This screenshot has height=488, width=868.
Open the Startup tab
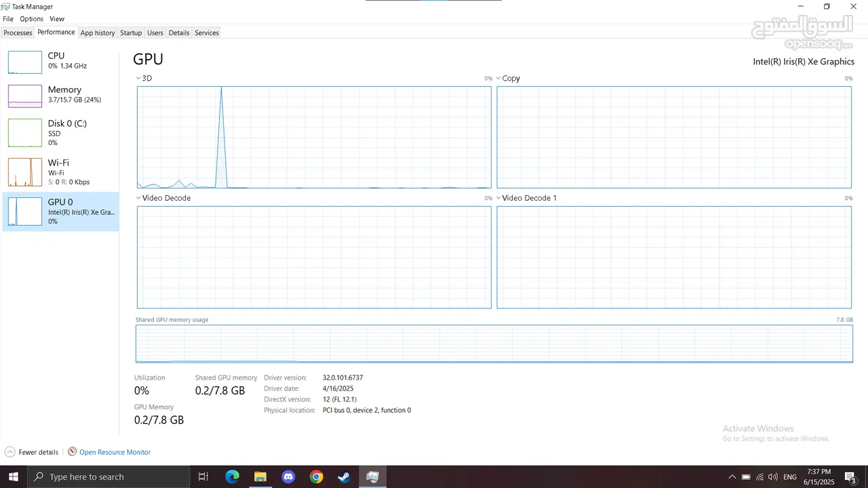(131, 33)
